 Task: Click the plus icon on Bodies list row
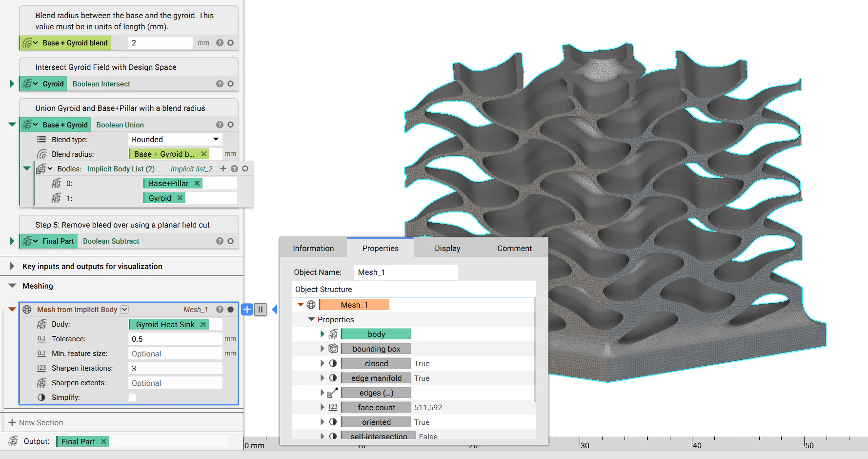click(223, 168)
